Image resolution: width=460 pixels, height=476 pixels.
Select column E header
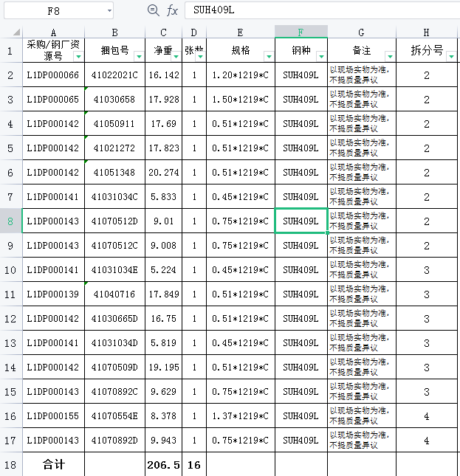[x=240, y=32]
